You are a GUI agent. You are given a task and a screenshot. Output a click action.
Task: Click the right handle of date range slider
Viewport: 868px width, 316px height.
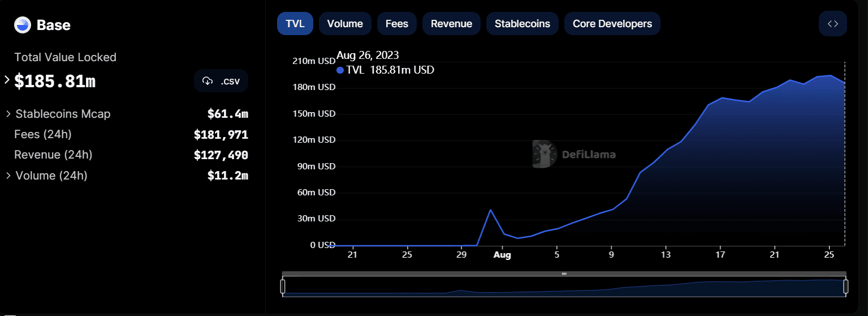tap(845, 287)
